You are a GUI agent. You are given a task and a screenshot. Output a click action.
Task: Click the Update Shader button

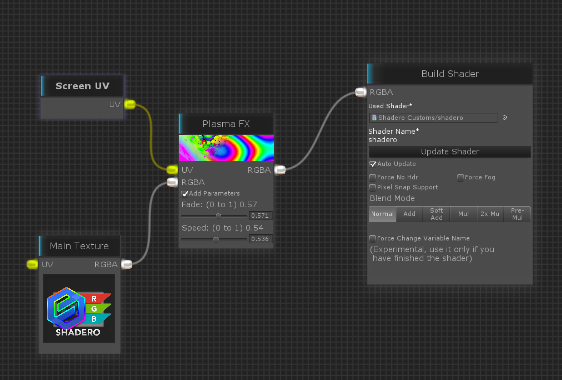tap(450, 152)
